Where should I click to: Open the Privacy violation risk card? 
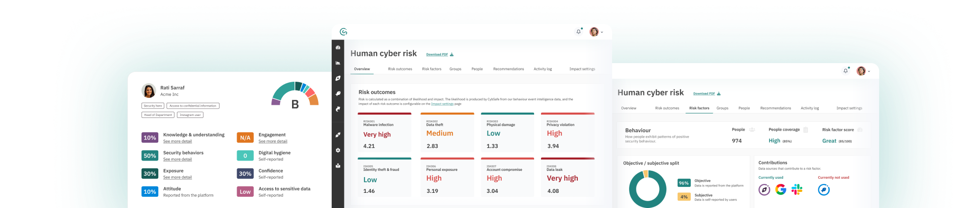[x=567, y=132]
